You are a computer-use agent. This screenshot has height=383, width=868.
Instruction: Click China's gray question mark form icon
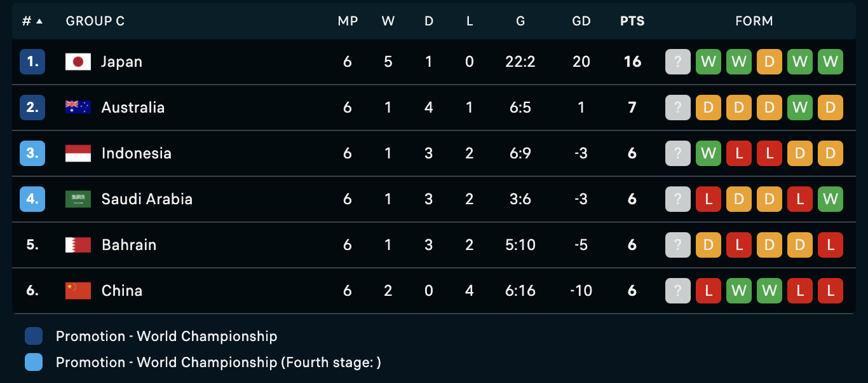coord(678,291)
